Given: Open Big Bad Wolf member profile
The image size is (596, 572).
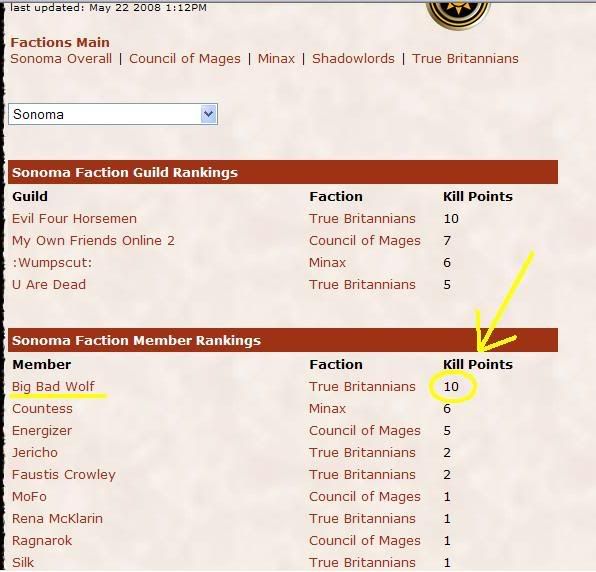Looking at the screenshot, I should pos(53,387).
